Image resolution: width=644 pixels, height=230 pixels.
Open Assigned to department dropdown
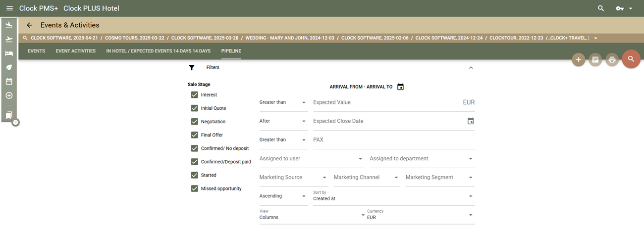click(x=422, y=159)
